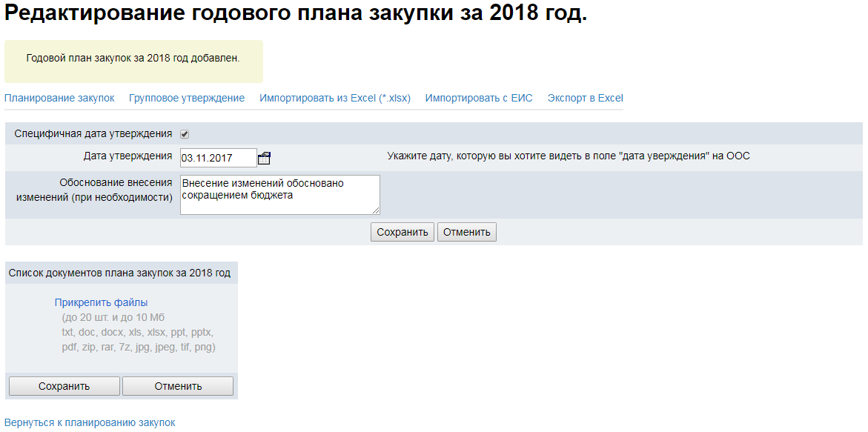Image resolution: width=868 pixels, height=432 pixels.
Task: Focus the Обоснование внесения изменений text area
Action: click(279, 195)
